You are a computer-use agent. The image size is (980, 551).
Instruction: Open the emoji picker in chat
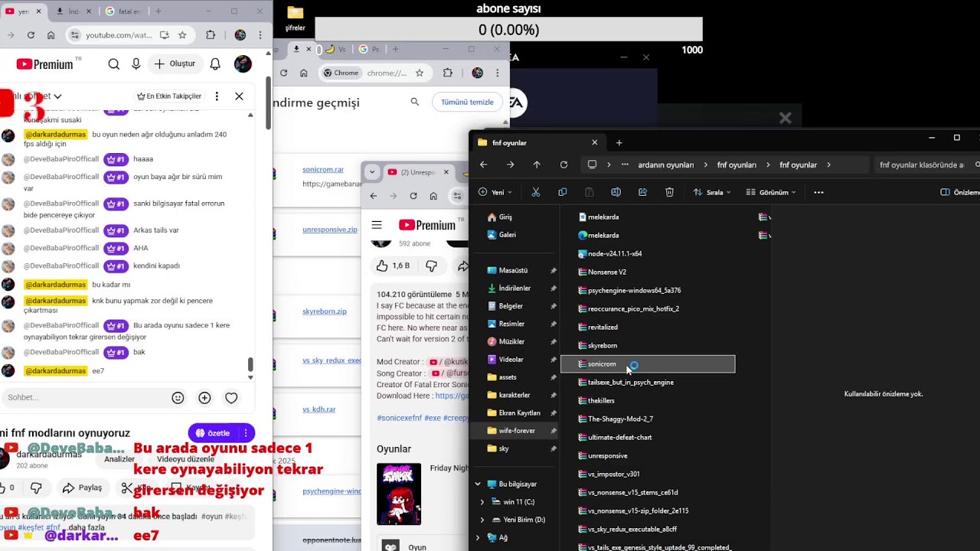pos(178,398)
